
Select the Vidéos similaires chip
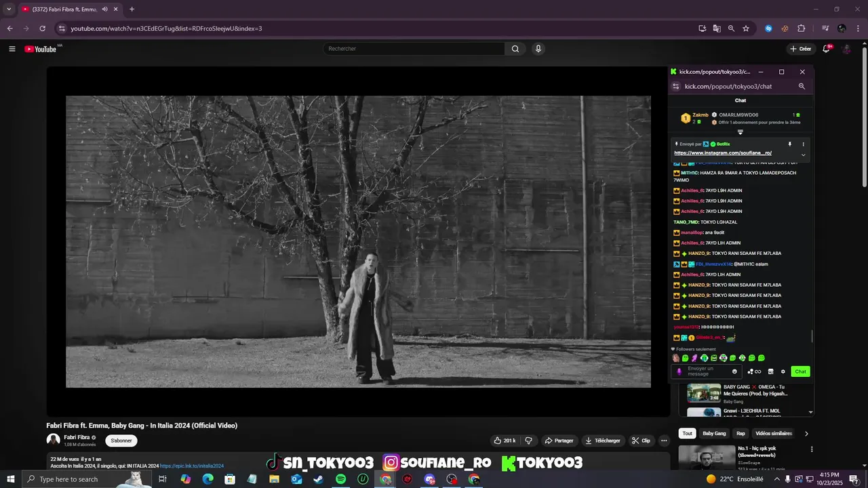pos(773,434)
